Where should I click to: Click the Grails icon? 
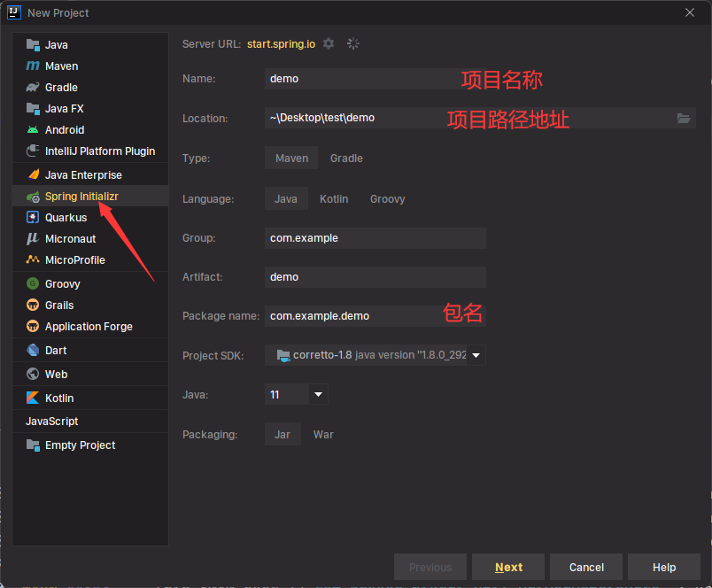click(33, 306)
